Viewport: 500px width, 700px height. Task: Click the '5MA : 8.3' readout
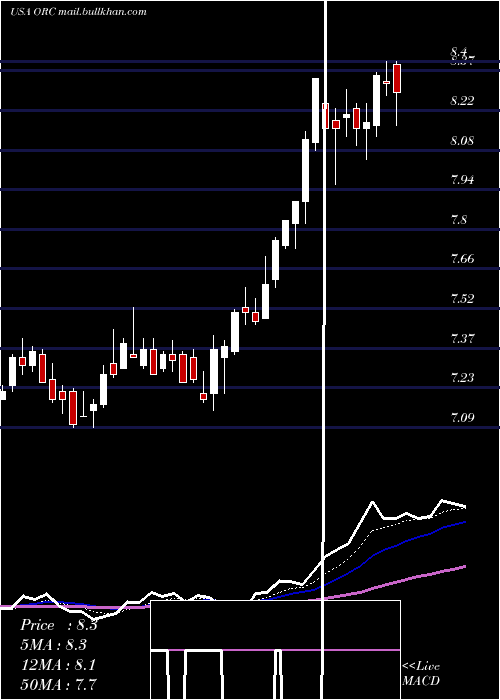click(54, 645)
